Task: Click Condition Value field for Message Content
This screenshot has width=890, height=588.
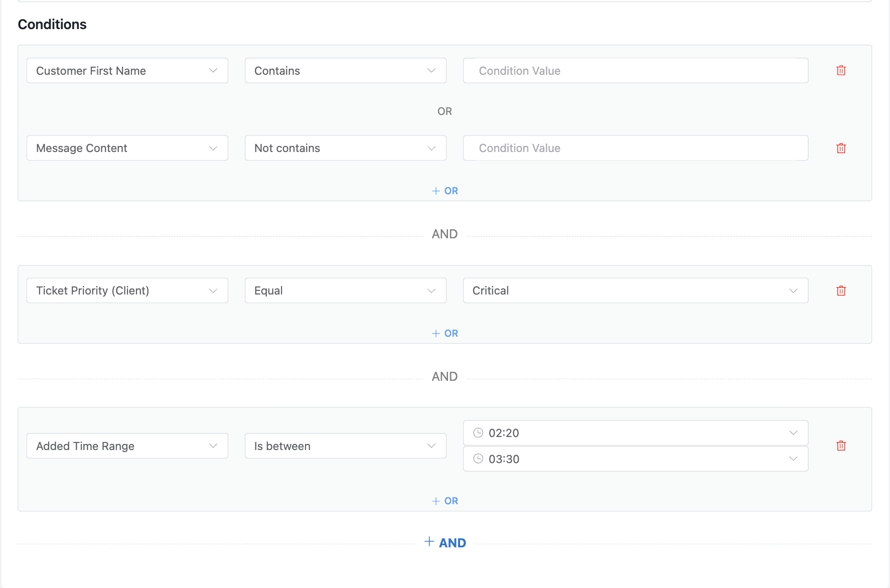Action: pyautogui.click(x=635, y=148)
